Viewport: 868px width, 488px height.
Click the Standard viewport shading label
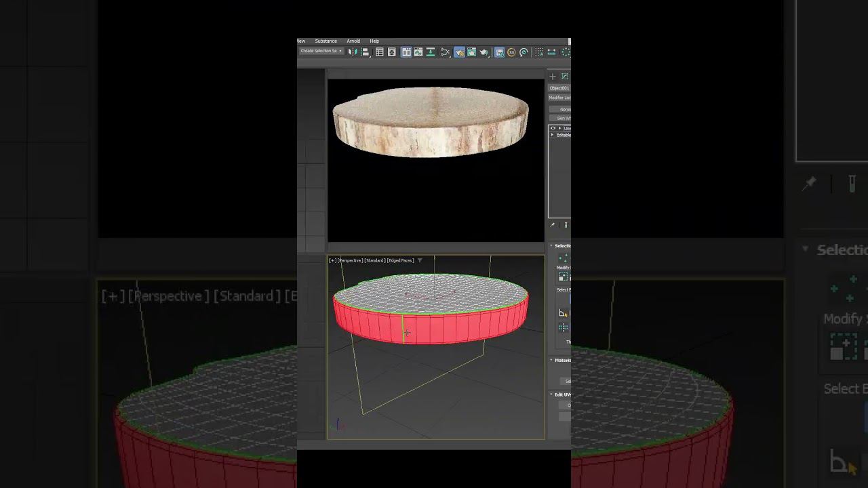click(x=375, y=260)
